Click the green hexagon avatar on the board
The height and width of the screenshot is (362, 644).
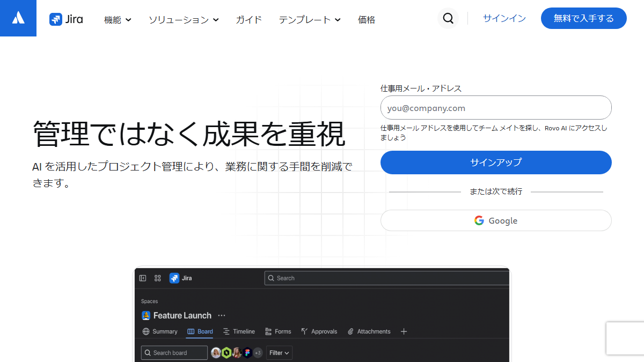tap(226, 352)
